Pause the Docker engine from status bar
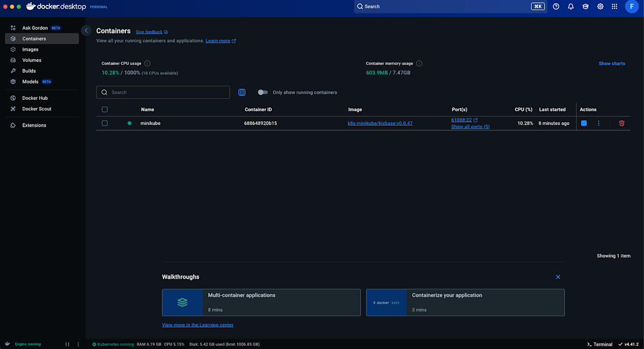644x349 pixels. point(68,344)
